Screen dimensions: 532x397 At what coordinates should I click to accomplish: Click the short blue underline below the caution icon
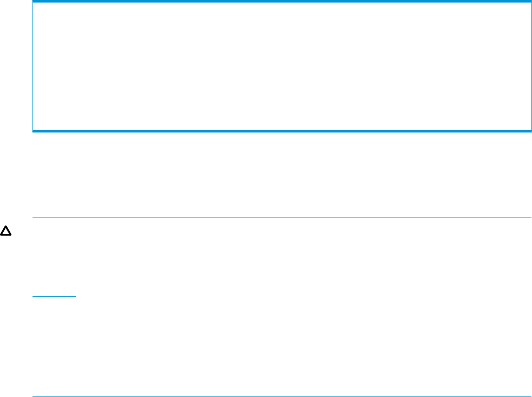coord(54,297)
